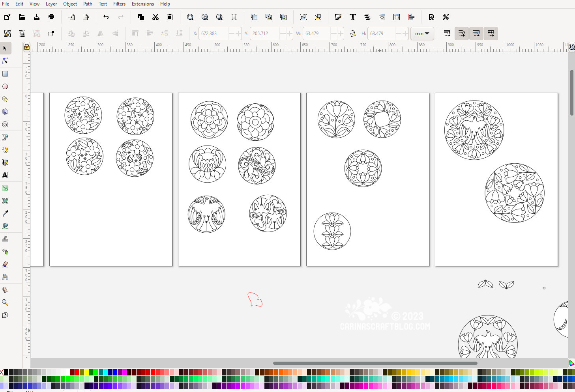
Task: Open Preferences wrench icon
Action: 446,17
